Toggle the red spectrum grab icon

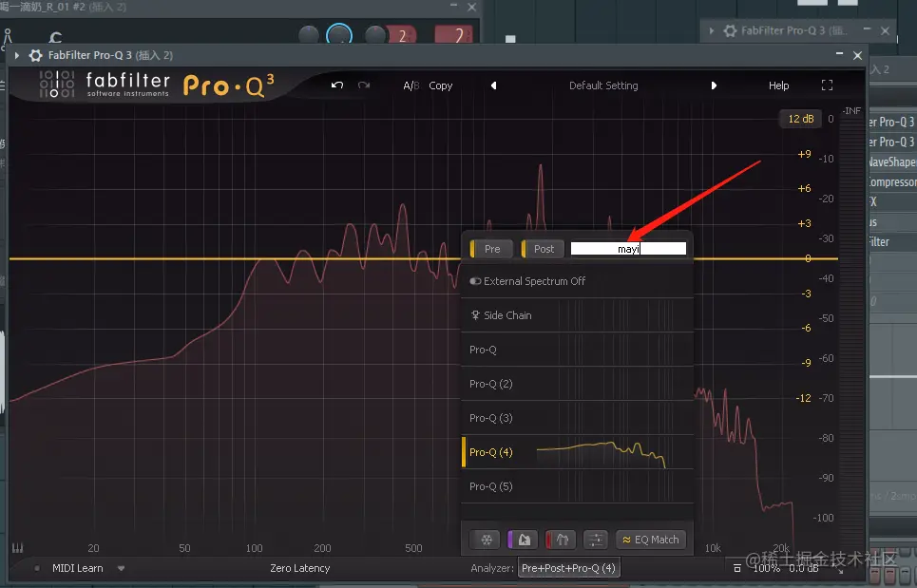pos(561,540)
